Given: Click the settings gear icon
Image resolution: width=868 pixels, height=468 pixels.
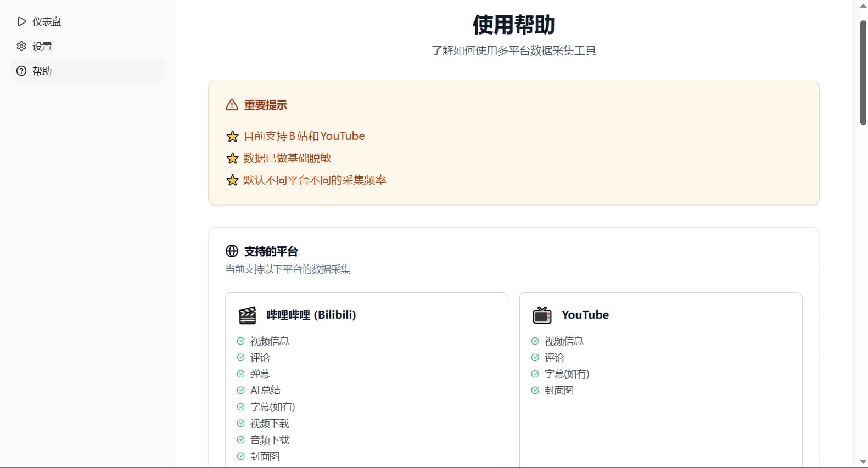Looking at the screenshot, I should (21, 46).
